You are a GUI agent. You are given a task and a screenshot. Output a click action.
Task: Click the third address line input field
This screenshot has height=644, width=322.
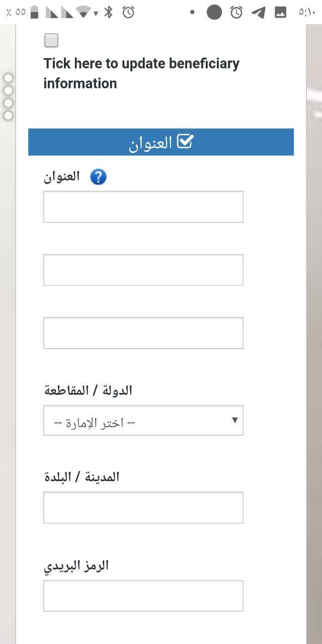click(143, 333)
